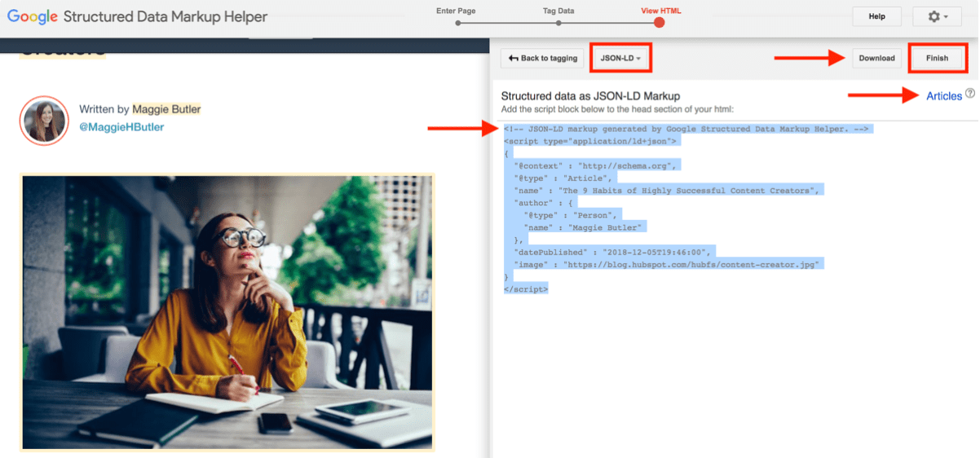
Task: Click Maggie Butler's author avatar photo
Action: pos(43,120)
